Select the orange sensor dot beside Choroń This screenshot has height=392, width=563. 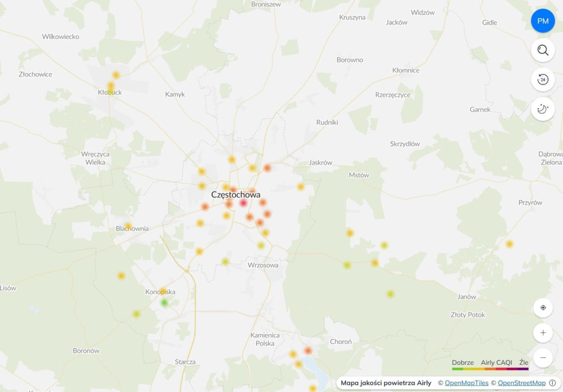(x=308, y=350)
